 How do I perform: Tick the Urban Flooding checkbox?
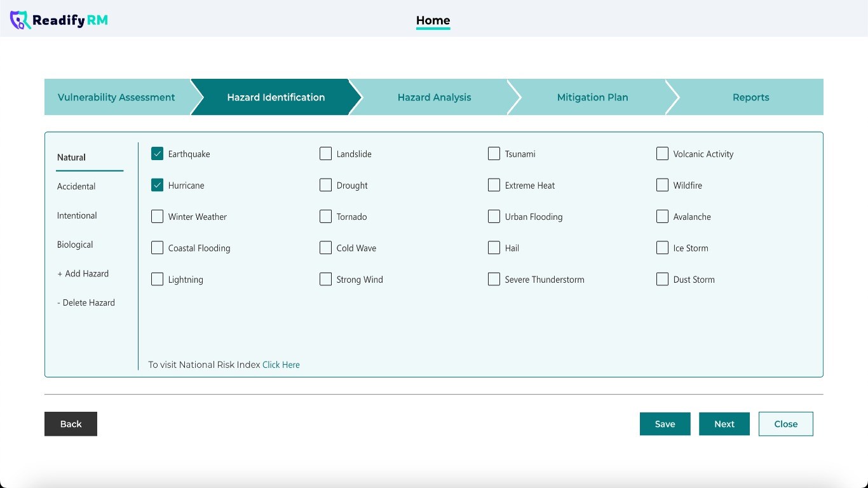coord(494,217)
